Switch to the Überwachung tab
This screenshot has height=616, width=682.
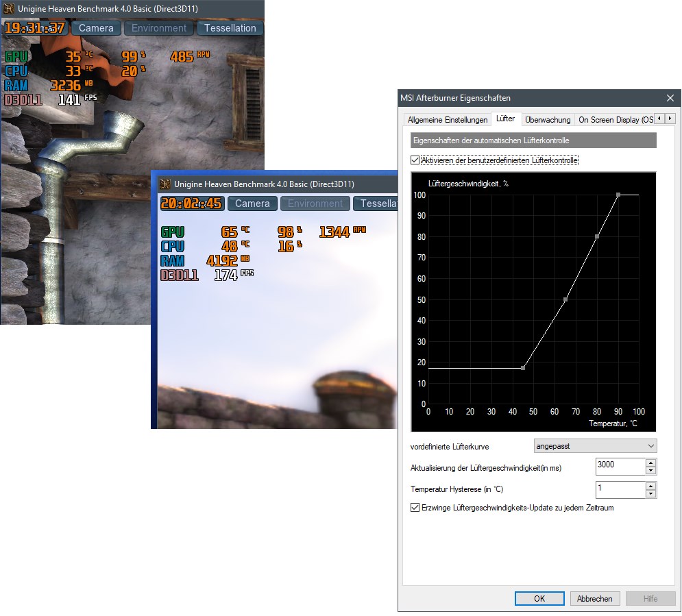548,119
